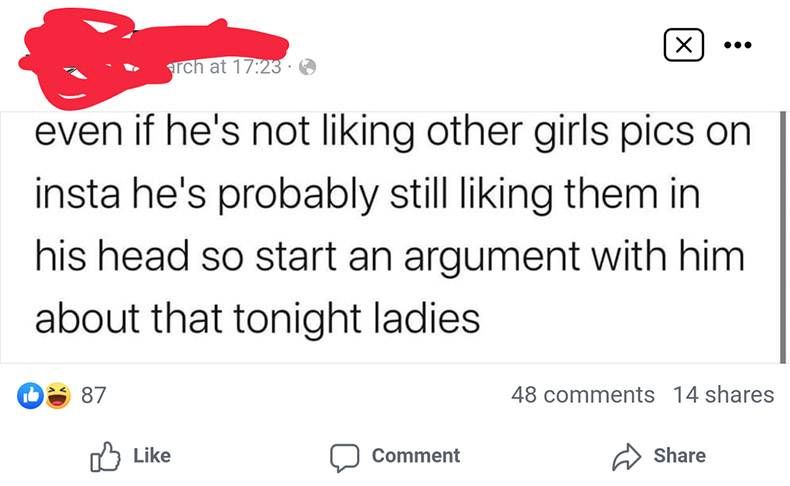790x486 pixels.
Task: Click the post text "about that tonight ladies"
Action: click(258, 319)
